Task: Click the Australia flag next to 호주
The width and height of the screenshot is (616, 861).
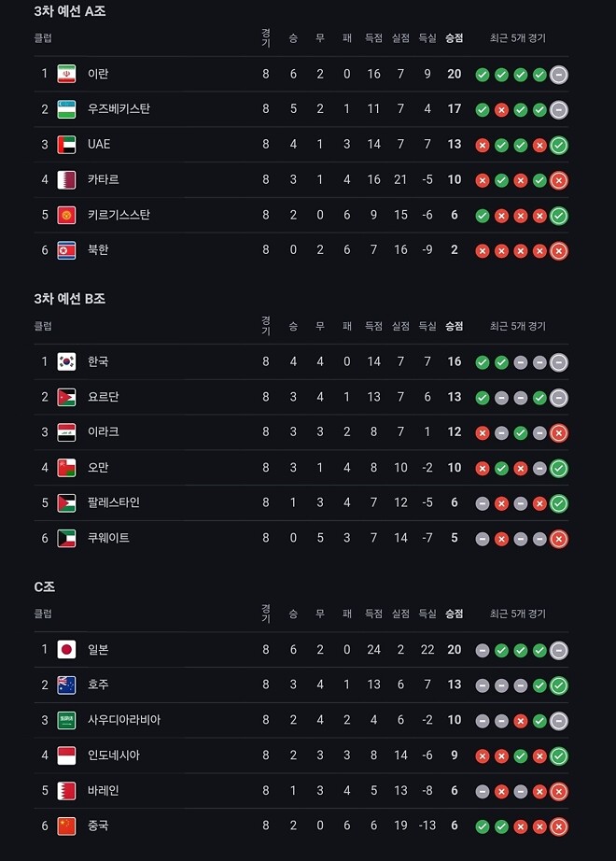Action: [x=66, y=685]
